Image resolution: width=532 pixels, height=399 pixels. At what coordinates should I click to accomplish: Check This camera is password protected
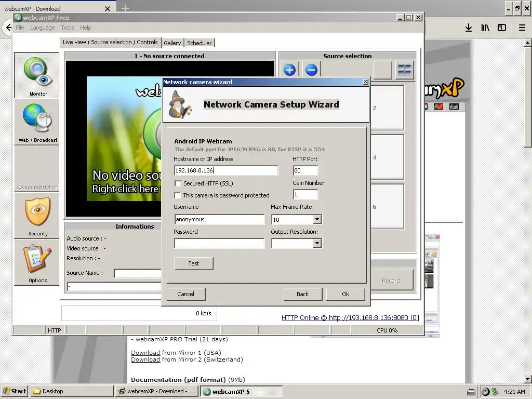(178, 195)
